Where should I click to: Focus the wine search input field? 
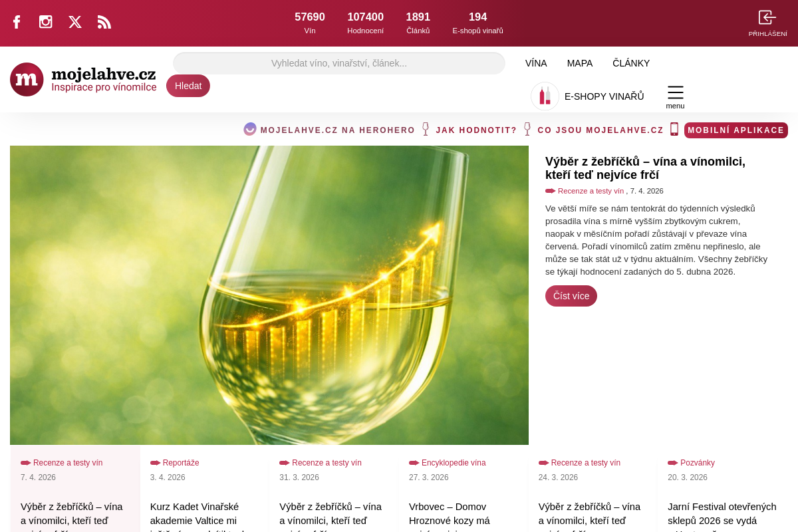pyautogui.click(x=339, y=63)
